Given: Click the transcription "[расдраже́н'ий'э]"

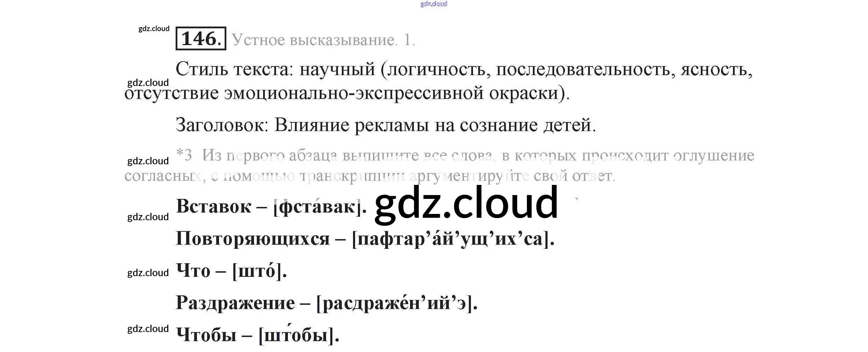Looking at the screenshot, I should click(397, 303).
